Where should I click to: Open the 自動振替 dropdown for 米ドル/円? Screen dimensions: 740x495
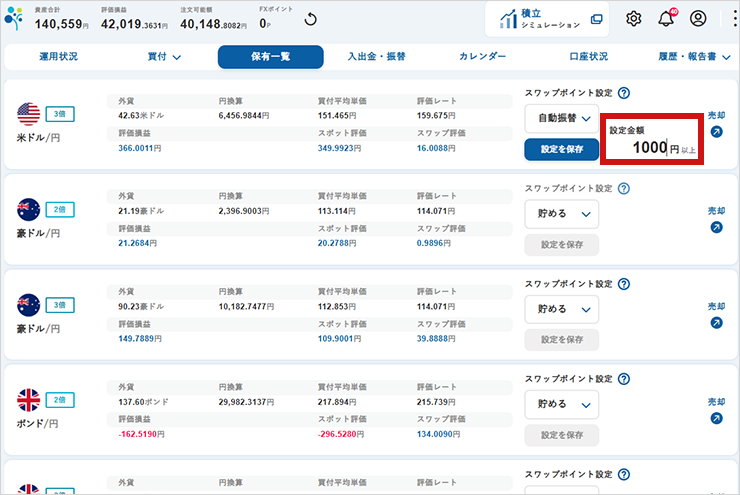tap(562, 118)
